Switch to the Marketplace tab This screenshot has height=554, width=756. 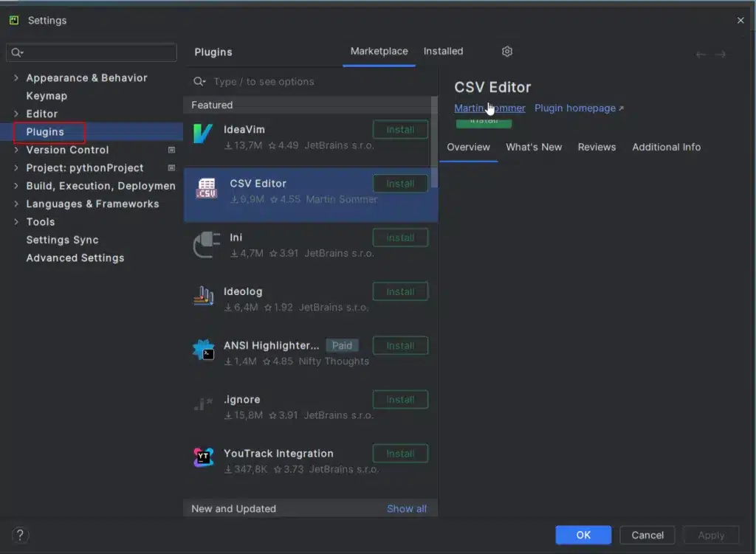pyautogui.click(x=379, y=51)
